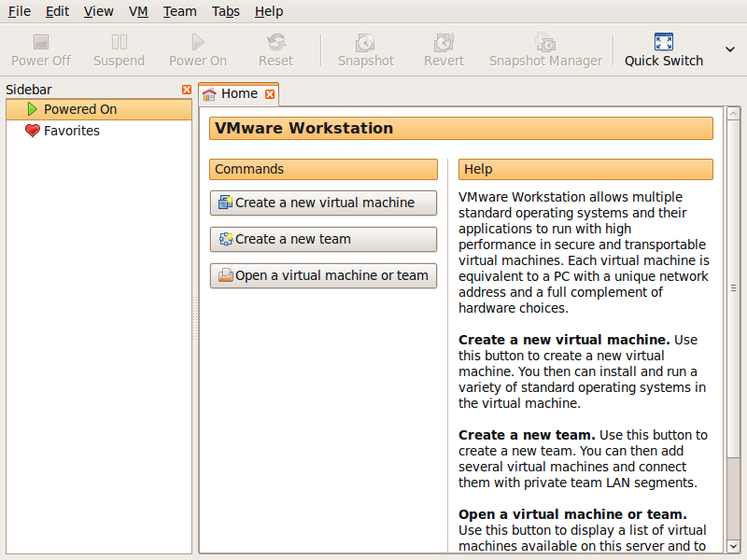Viewport: 747px width, 560px height.
Task: Click the house icon on Home tab
Action: pyautogui.click(x=209, y=94)
